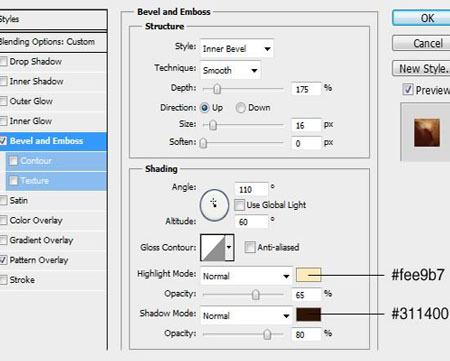
Task: Click the angle dial control
Action: [214, 205]
